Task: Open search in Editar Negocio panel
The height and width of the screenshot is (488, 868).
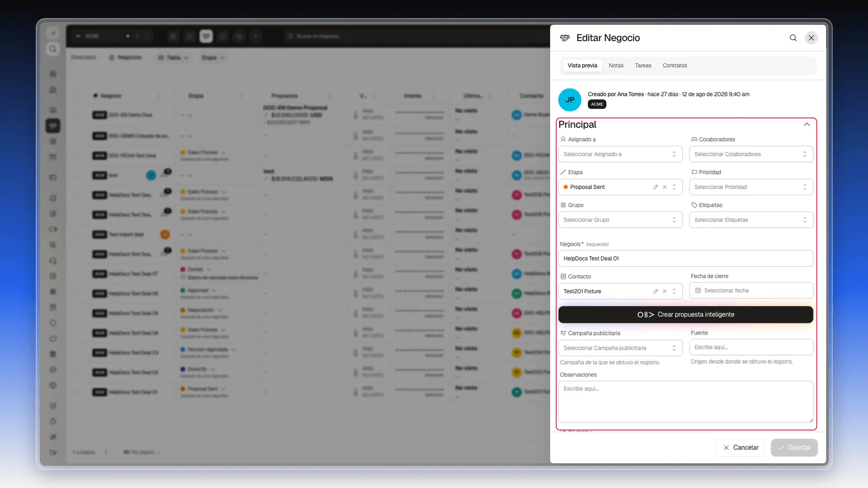Action: [x=793, y=38]
